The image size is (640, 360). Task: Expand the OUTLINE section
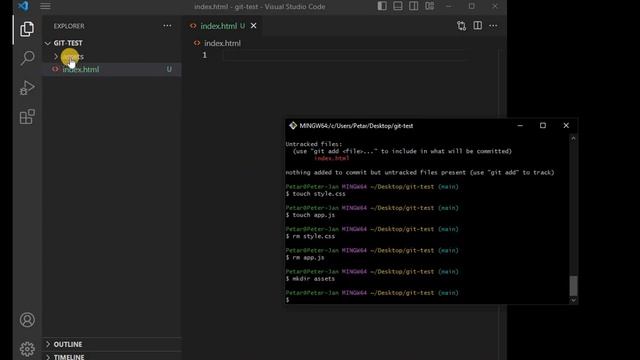click(112, 344)
